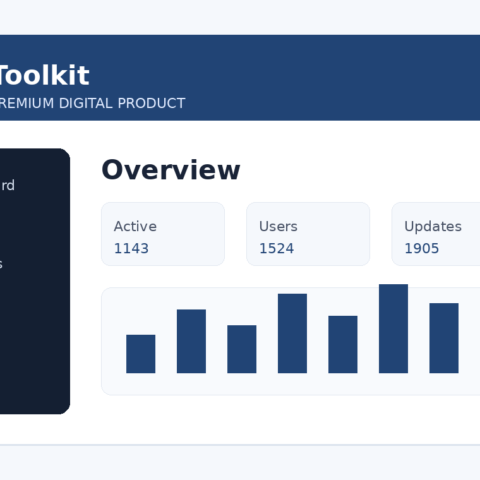Image resolution: width=480 pixels, height=480 pixels.
Task: Open the Updates 1905 stat card
Action: [436, 234]
